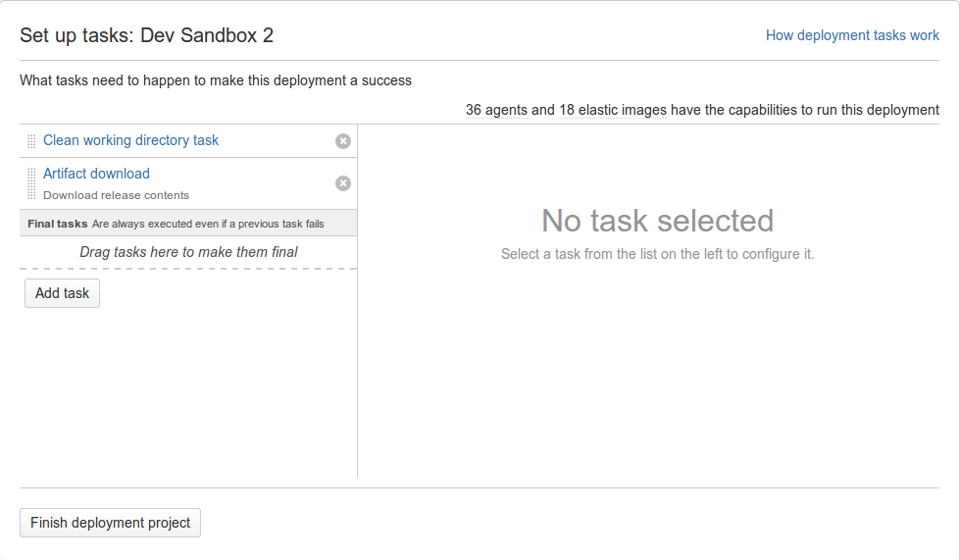960x560 pixels.
Task: Show the 36 agents details
Action: point(496,110)
